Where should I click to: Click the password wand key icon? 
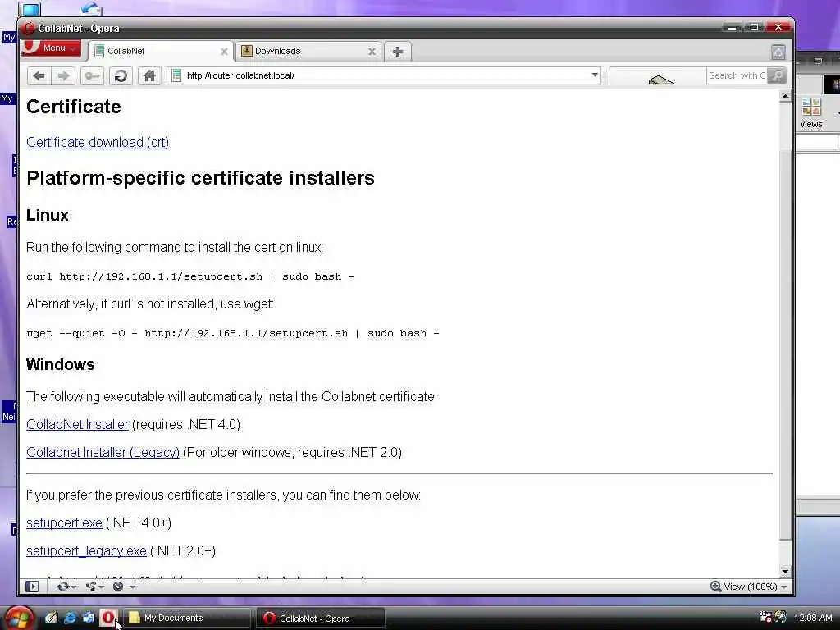point(92,75)
